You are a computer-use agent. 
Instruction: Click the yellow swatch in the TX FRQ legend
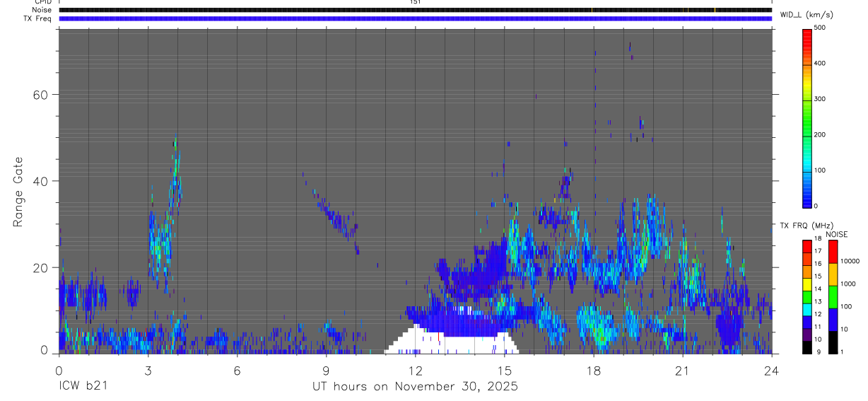point(807,283)
